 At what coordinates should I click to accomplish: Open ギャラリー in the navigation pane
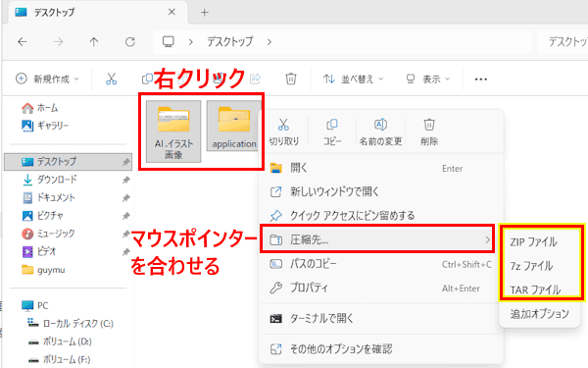click(x=45, y=126)
